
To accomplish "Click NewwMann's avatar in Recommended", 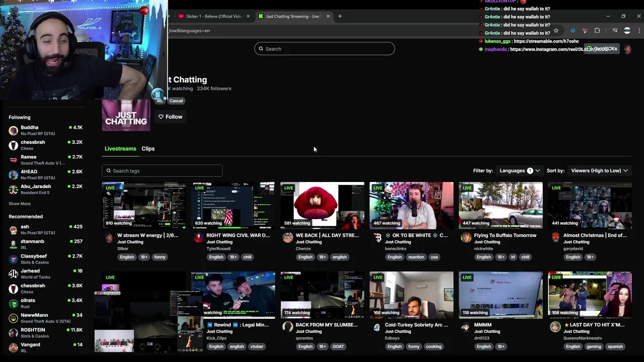I will click(14, 318).
